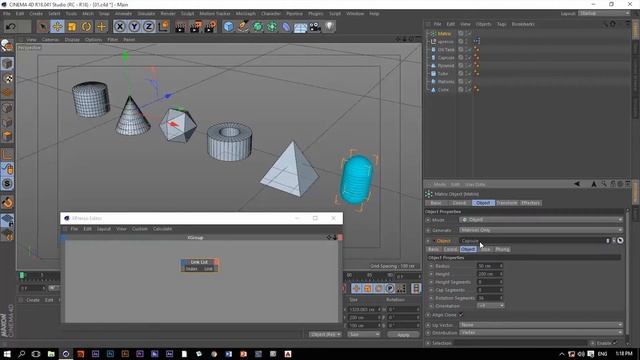Screen dimensions: 640x360
Task: Click the object picker icon beside Capsule link
Action: pos(620,241)
